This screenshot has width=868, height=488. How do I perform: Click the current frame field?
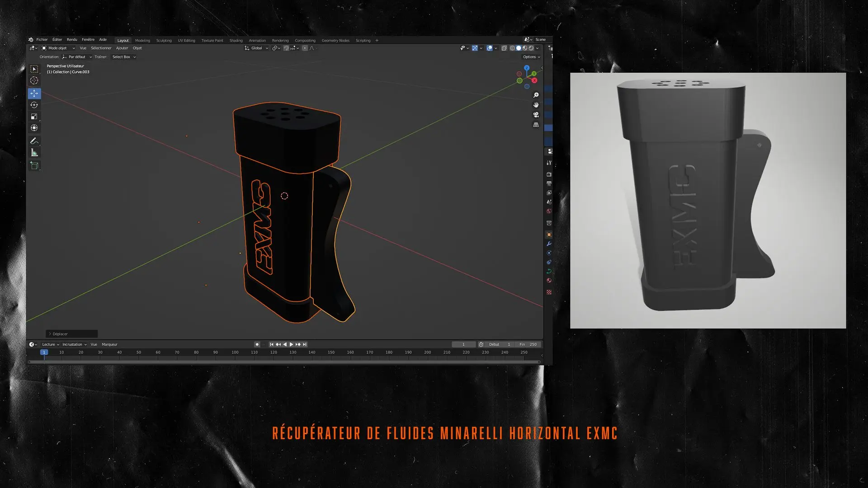[x=464, y=344]
